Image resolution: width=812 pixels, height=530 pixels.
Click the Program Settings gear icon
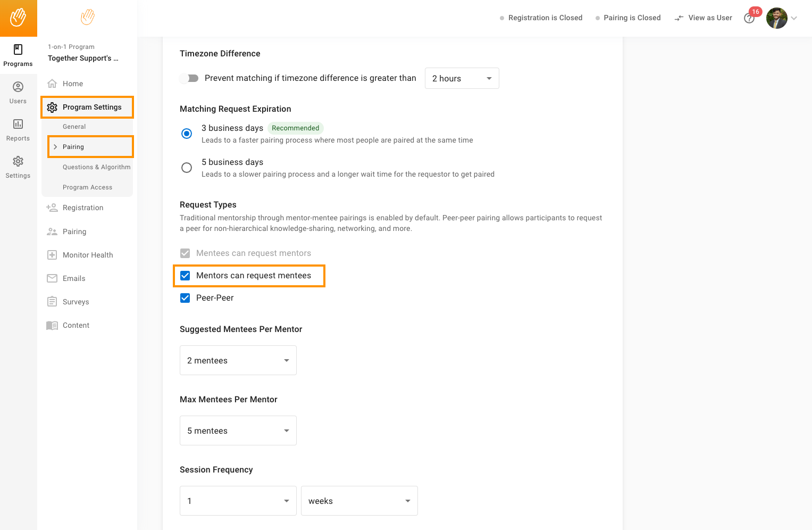52,107
